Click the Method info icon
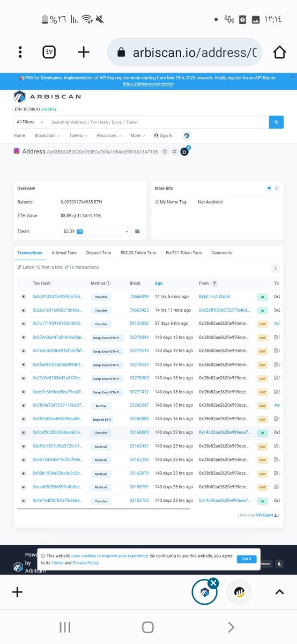Viewport: 297px width, 644px height. 108,283
